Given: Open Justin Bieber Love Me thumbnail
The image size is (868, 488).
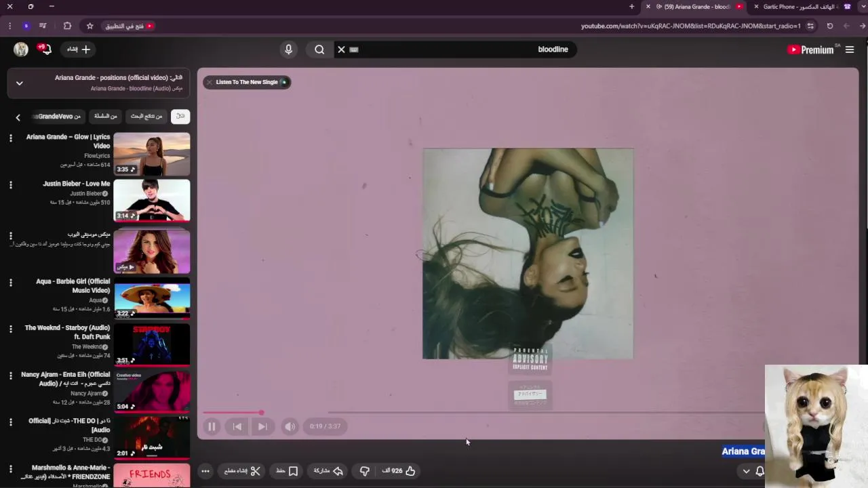Looking at the screenshot, I should pos(152,201).
